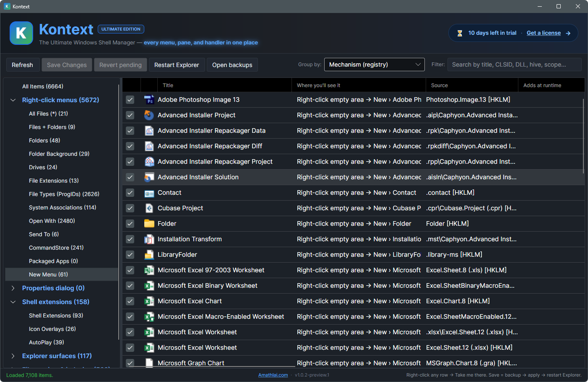Open the Folder Background (29) category
The width and height of the screenshot is (588, 382).
coord(59,154)
